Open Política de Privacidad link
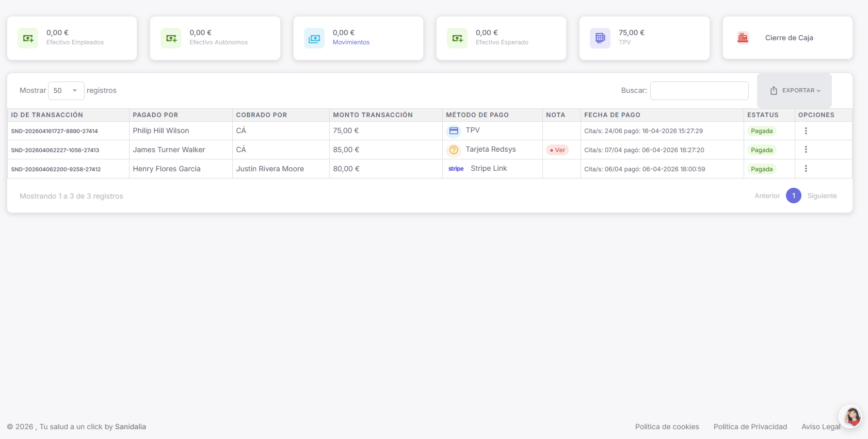868x439 pixels. click(x=750, y=427)
